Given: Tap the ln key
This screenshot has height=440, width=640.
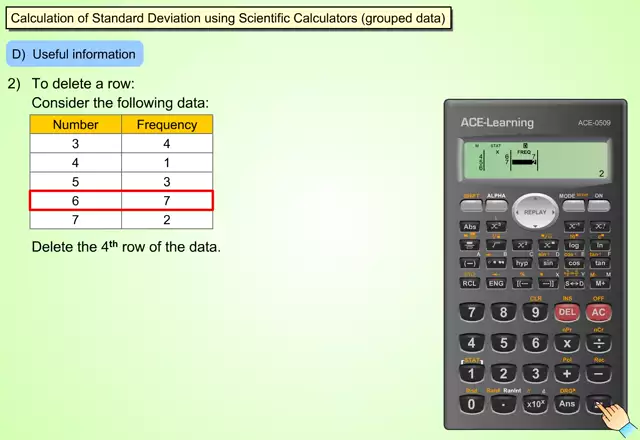Looking at the screenshot, I should tap(600, 245).
